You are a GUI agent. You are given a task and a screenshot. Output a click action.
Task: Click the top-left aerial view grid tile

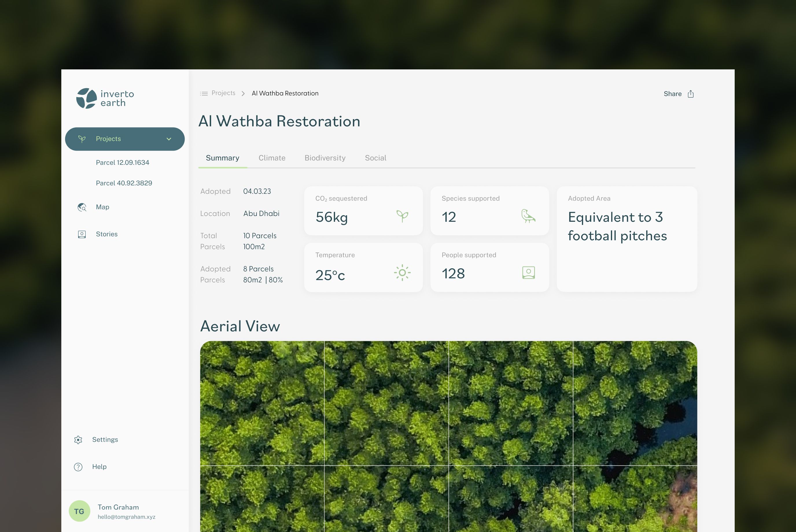(262, 403)
